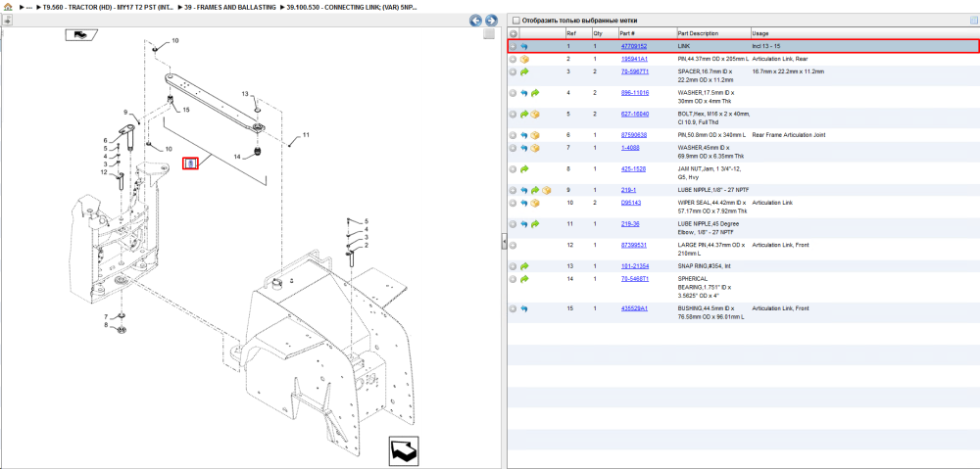Select callout 14 on the diagram
Image resolution: width=980 pixels, height=469 pixels.
[x=237, y=156]
